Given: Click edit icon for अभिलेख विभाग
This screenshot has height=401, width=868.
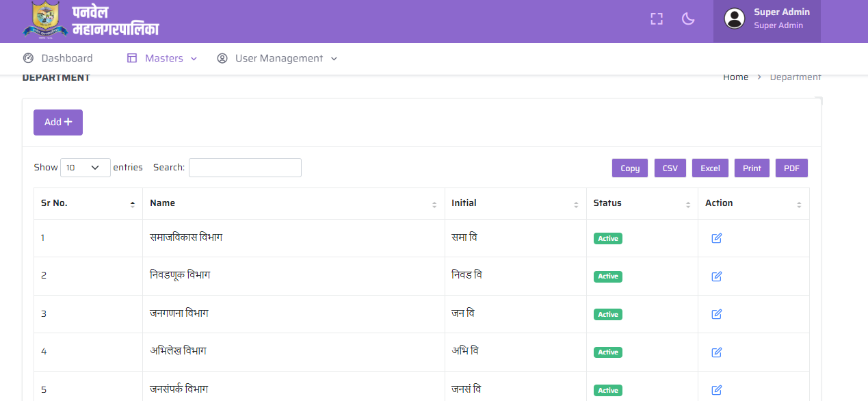Looking at the screenshot, I should [716, 352].
